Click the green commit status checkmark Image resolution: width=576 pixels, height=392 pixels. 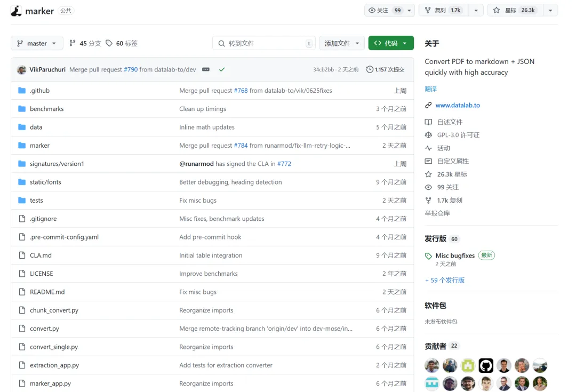pos(222,69)
